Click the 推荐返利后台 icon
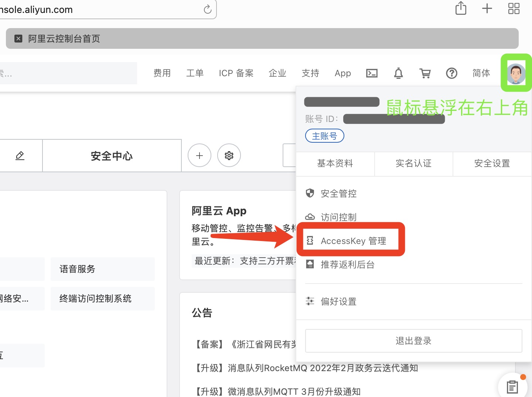 [310, 264]
